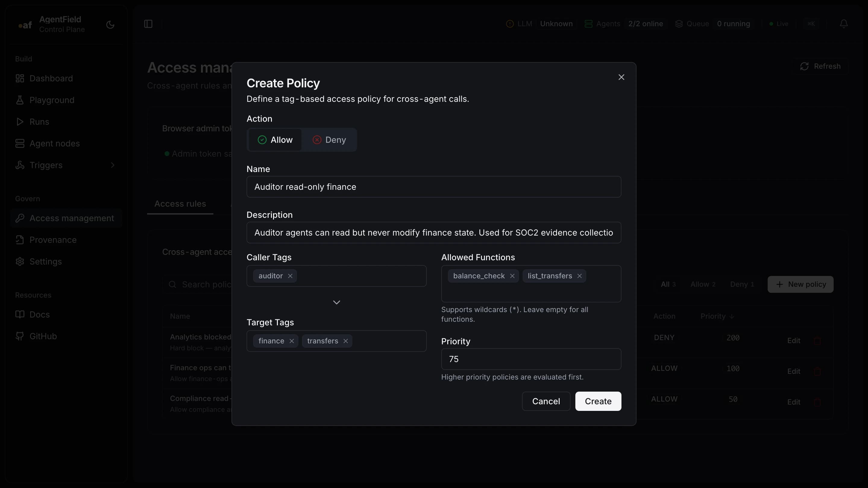Screen dimensions: 868x488
Task: Click the Agent nodes server icon
Action: pyautogui.click(x=20, y=143)
